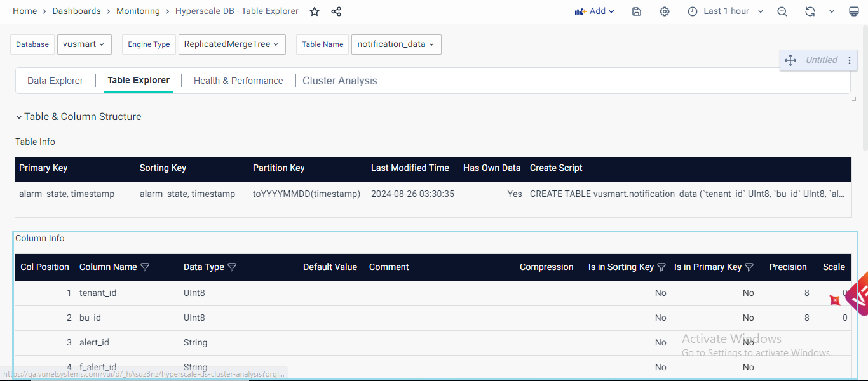Filter the Data Type column
Viewport: 868px width, 381px height.
(x=232, y=267)
